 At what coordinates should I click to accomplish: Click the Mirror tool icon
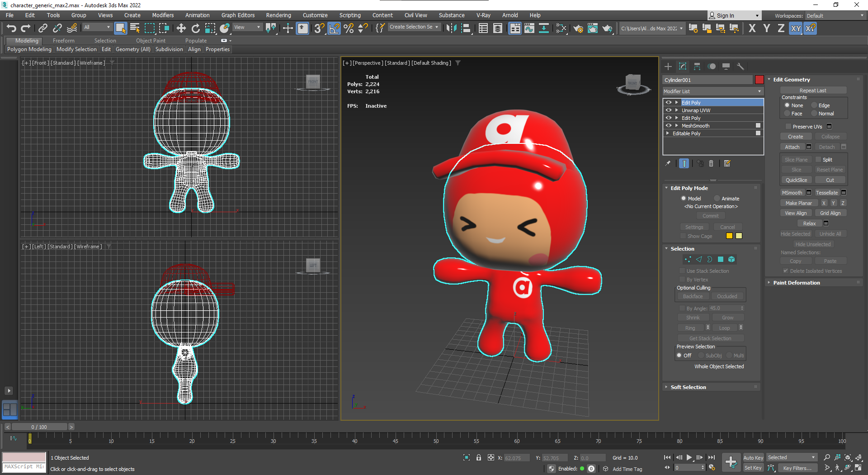[451, 28]
